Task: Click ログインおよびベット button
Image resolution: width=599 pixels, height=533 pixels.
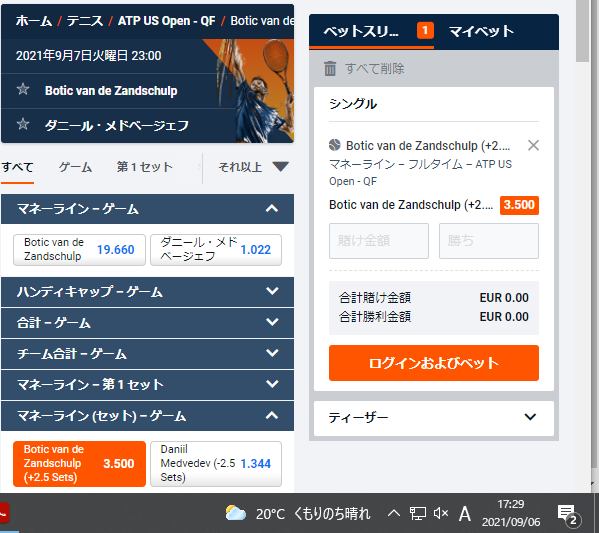Action: [x=434, y=363]
